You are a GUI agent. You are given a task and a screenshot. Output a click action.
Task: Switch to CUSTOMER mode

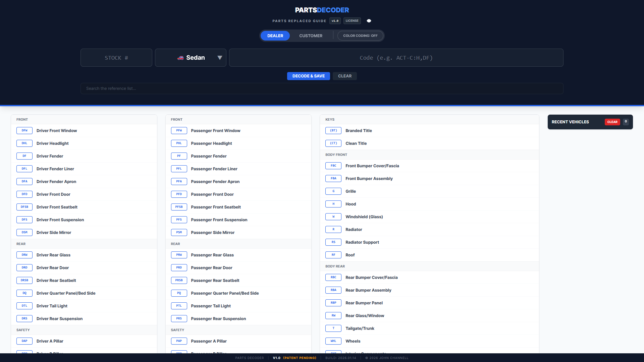[311, 36]
